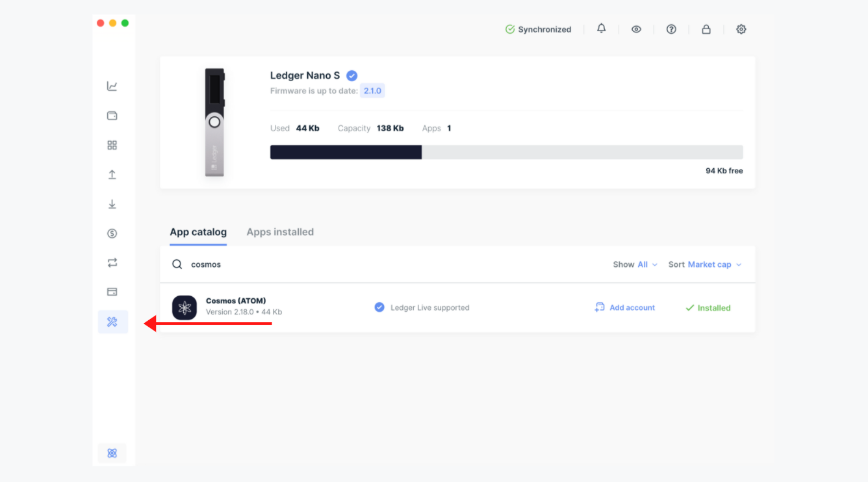Click the lock icon to lock app
This screenshot has width=868, height=482.
706,29
